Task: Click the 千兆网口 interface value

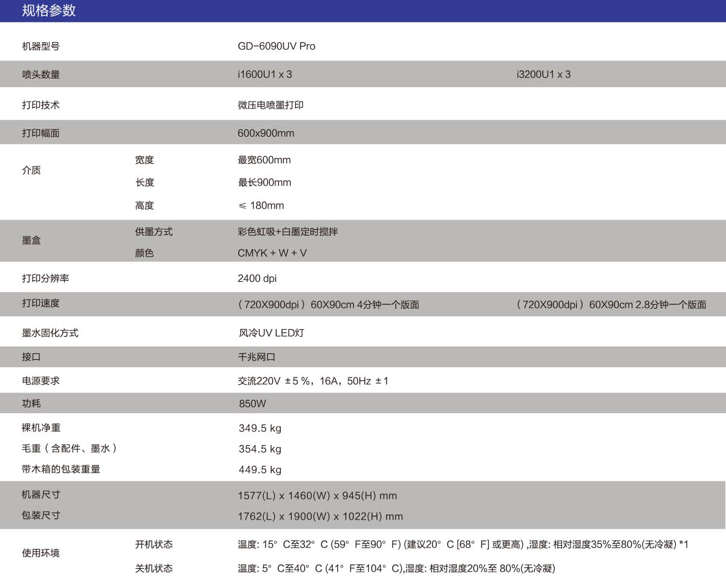Action: 257,357
